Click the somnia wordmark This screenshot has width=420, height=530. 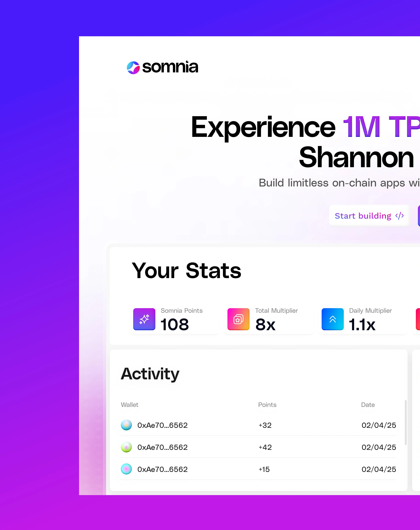170,67
